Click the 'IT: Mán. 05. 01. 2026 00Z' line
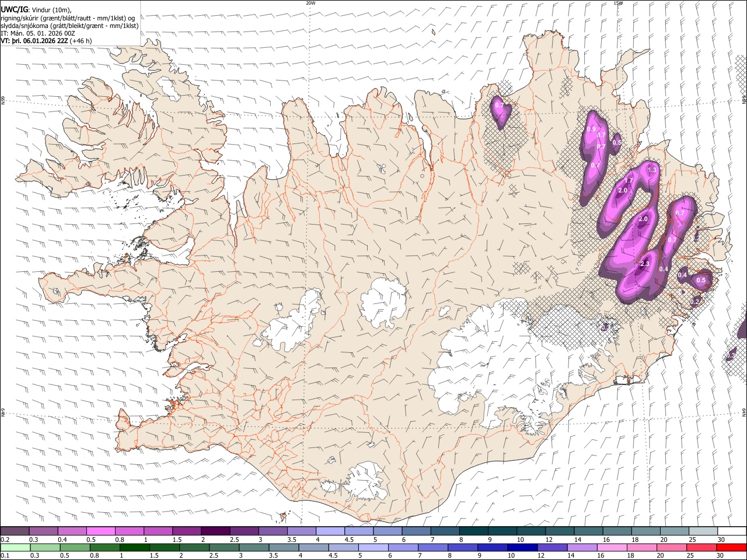The width and height of the screenshot is (747, 560). click(x=38, y=33)
